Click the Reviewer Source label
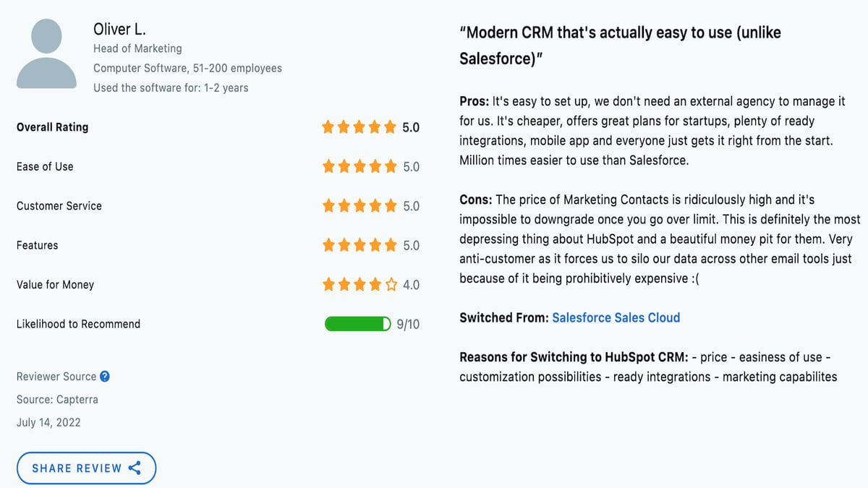868x488 pixels. click(56, 377)
